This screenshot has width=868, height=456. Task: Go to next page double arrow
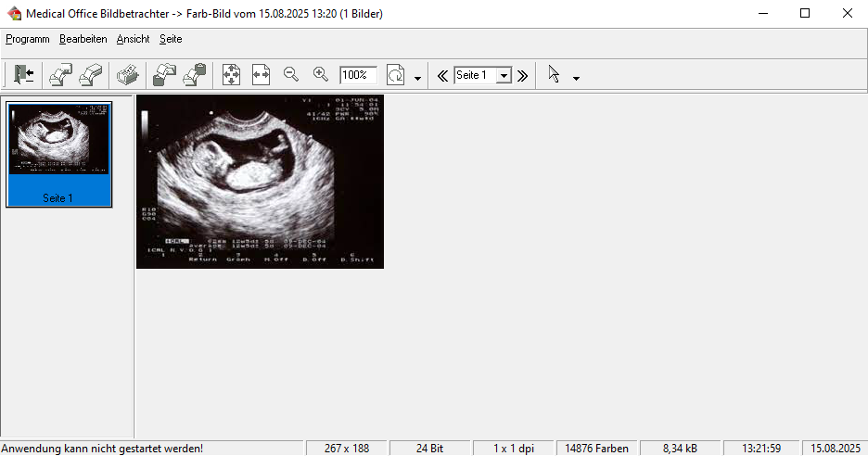click(522, 76)
